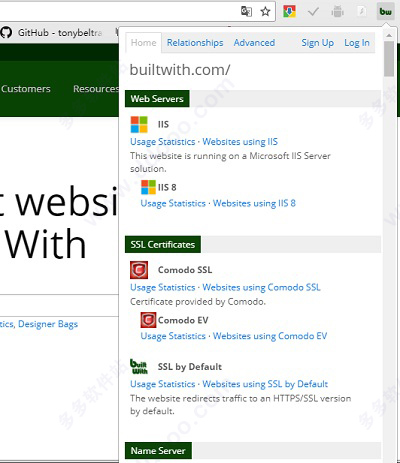The width and height of the screenshot is (400, 463).
Task: Click the IIS 8 Windows logo icon
Action: (148, 187)
